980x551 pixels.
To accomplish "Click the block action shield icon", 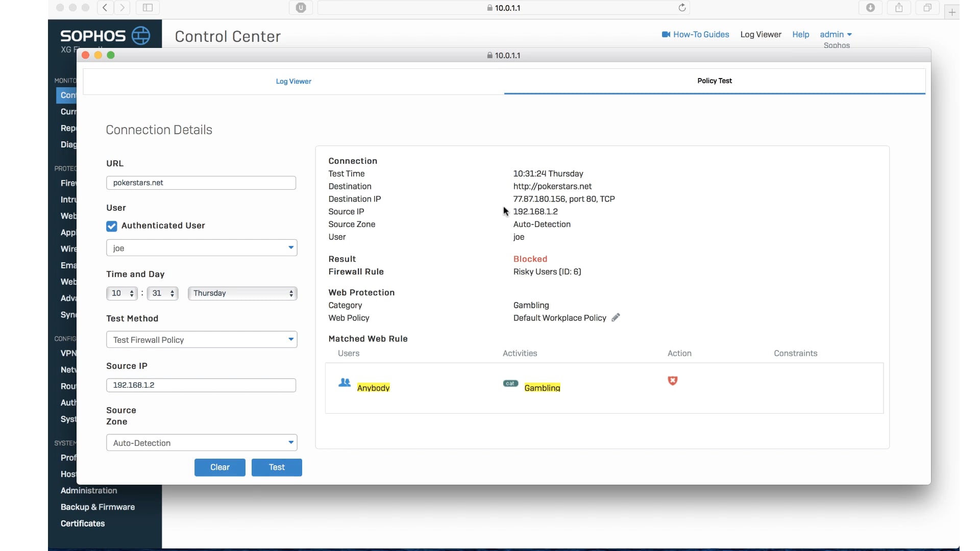I will (673, 381).
